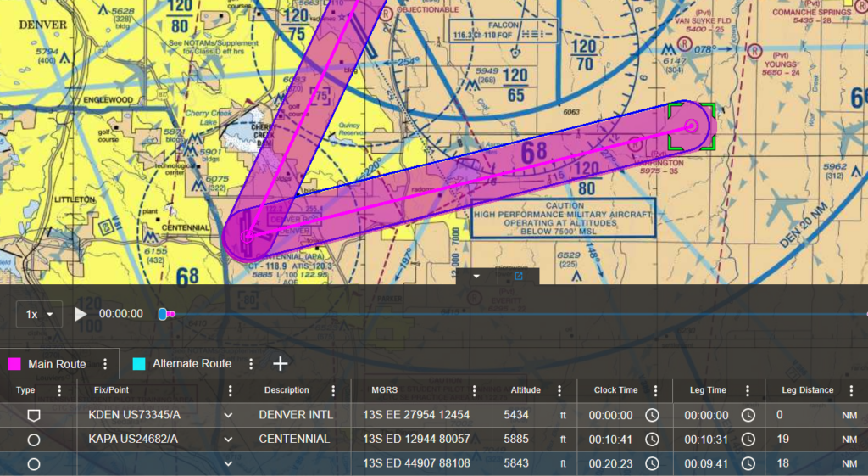
Task: Open the Altitude column options menu
Action: click(x=559, y=391)
